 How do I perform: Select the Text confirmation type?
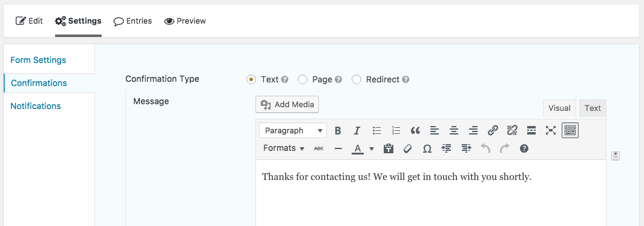point(251,79)
